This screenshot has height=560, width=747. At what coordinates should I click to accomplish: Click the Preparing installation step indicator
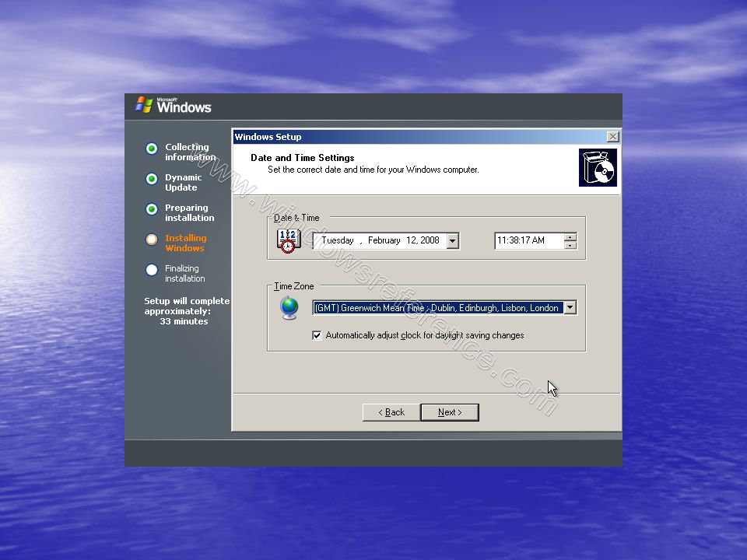(152, 209)
